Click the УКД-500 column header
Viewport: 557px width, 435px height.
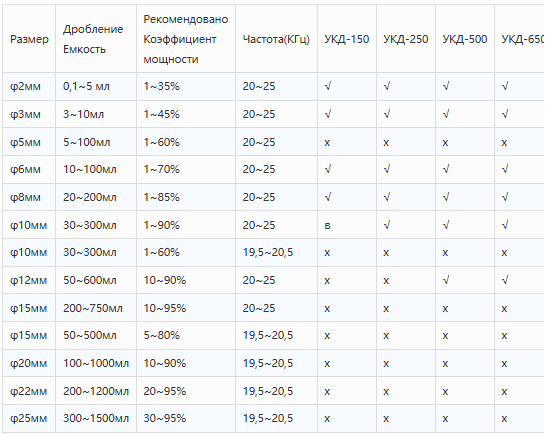click(464, 39)
